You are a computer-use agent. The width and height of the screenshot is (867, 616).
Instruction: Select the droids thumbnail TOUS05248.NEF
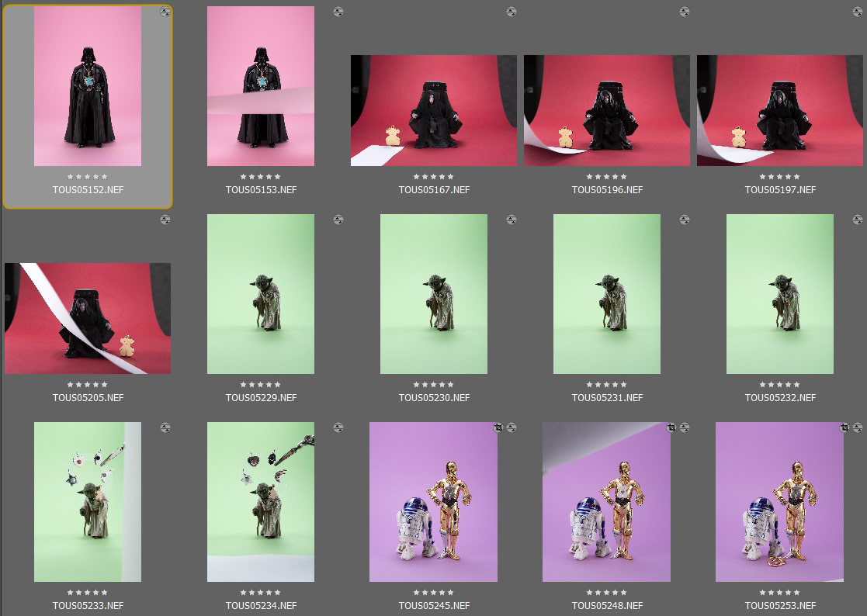coord(606,502)
